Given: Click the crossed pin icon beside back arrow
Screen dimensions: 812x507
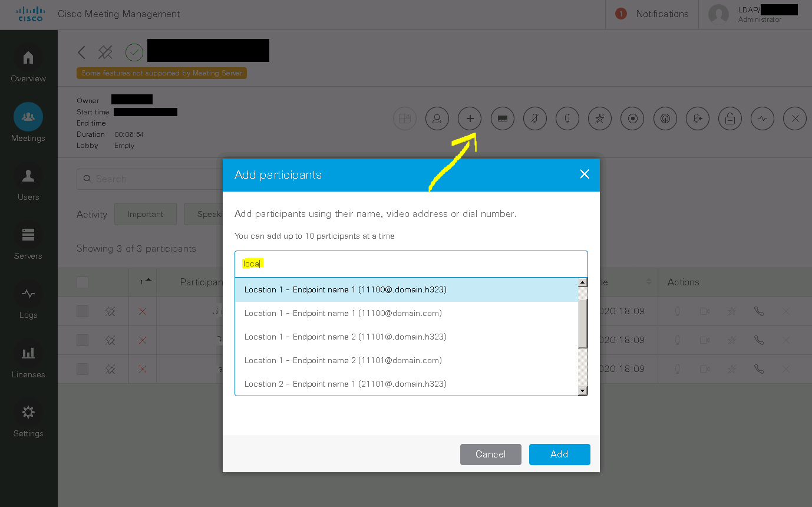Looking at the screenshot, I should [x=105, y=52].
